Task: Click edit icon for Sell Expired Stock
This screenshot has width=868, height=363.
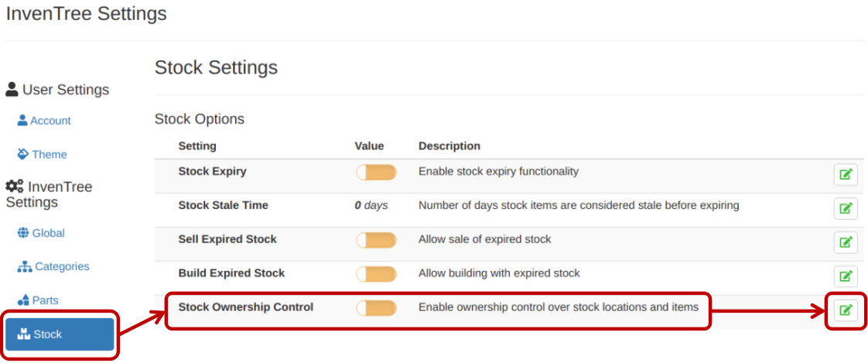Action: pyautogui.click(x=845, y=242)
